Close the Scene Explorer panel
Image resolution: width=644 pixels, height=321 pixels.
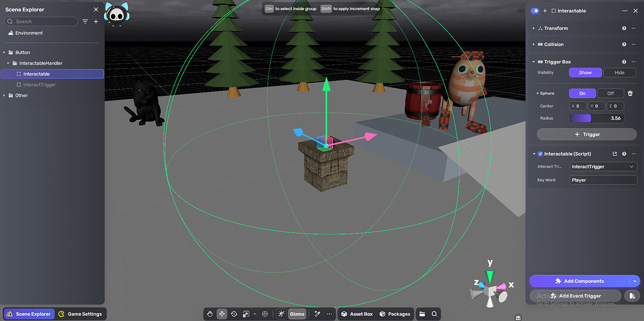[95, 10]
